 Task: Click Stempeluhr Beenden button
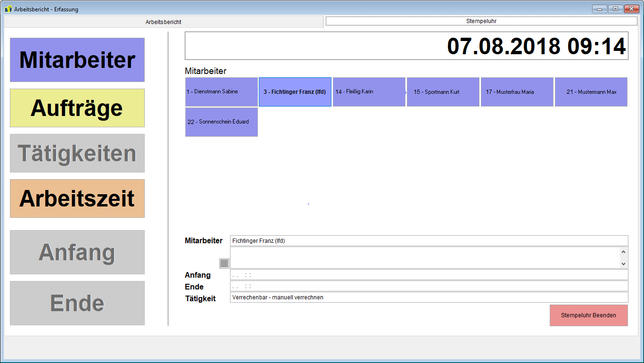589,315
